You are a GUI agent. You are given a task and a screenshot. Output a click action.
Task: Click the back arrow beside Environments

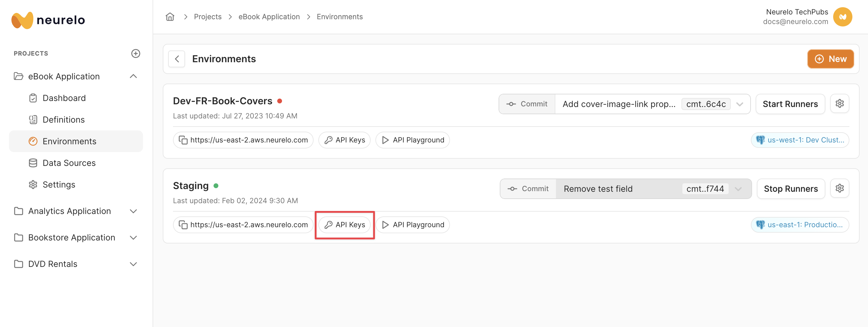(x=177, y=59)
